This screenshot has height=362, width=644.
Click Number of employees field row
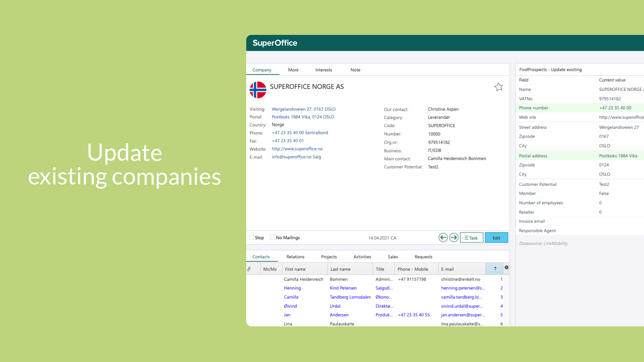580,203
